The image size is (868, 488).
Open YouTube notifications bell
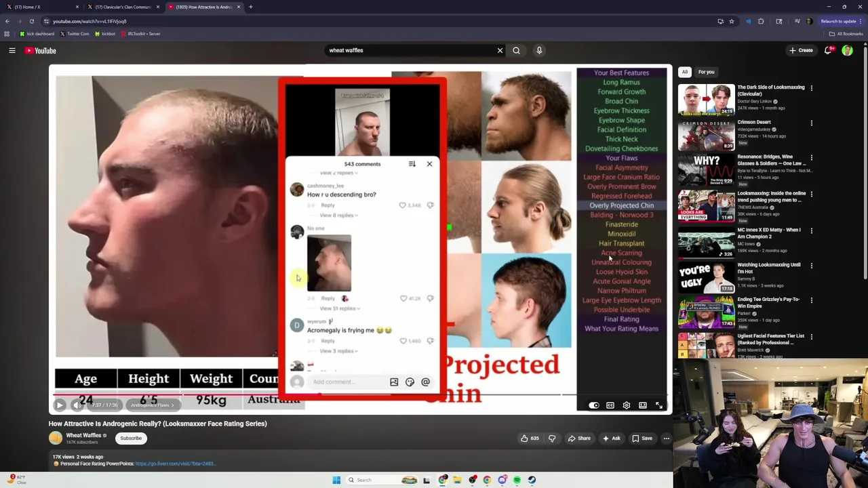(828, 50)
